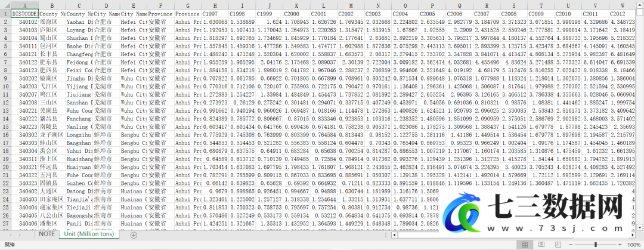Click the C2012 header cell
Image resolution: width=644 pixels, height=250 pixels.
[x=623, y=14]
